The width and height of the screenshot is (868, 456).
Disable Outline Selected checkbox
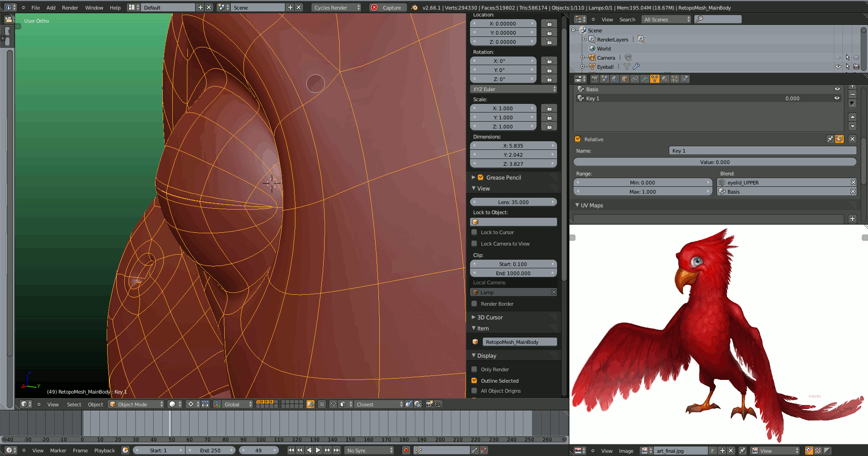tap(474, 380)
